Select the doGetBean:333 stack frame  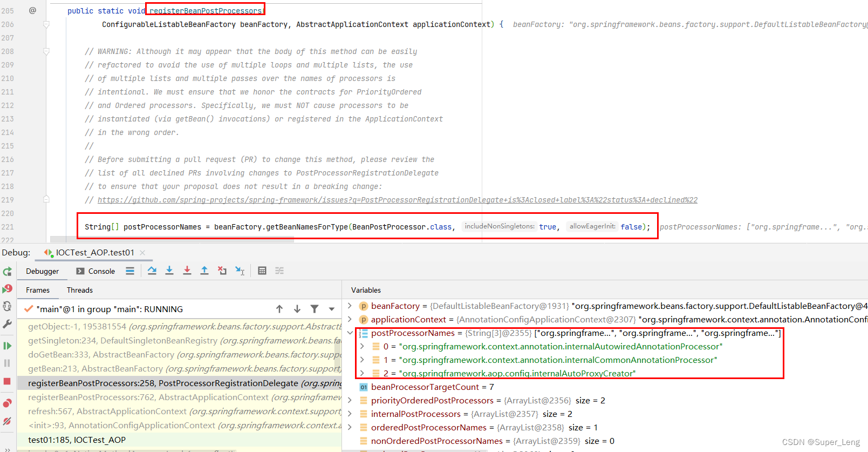pos(180,355)
